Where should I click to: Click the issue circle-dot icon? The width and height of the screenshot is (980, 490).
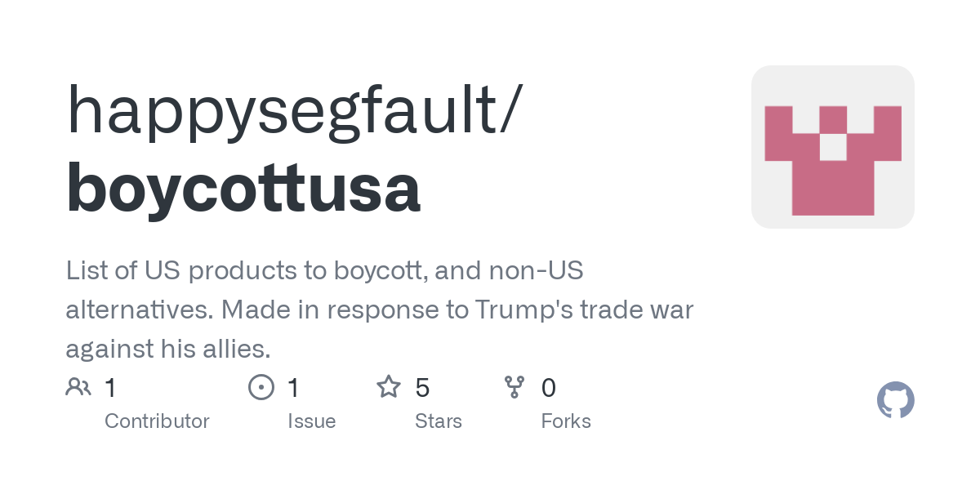[x=261, y=387]
